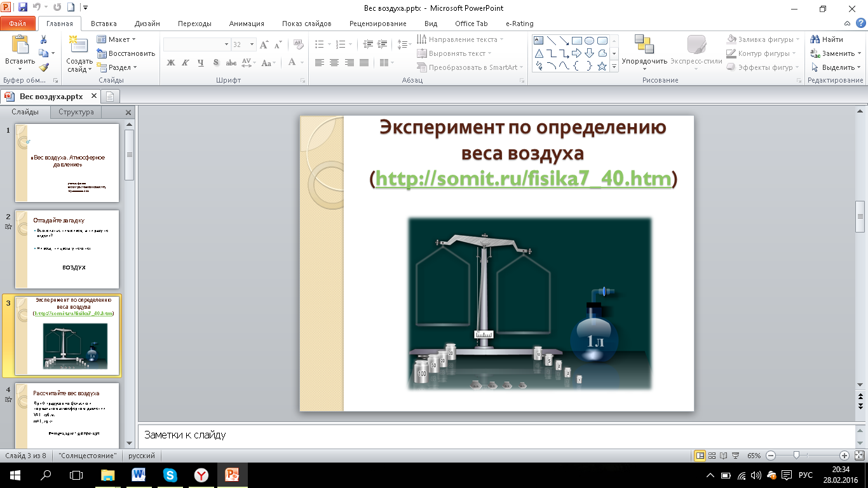The image size is (868, 488).
Task: Switch to the Структура pane tab
Action: pos(76,112)
